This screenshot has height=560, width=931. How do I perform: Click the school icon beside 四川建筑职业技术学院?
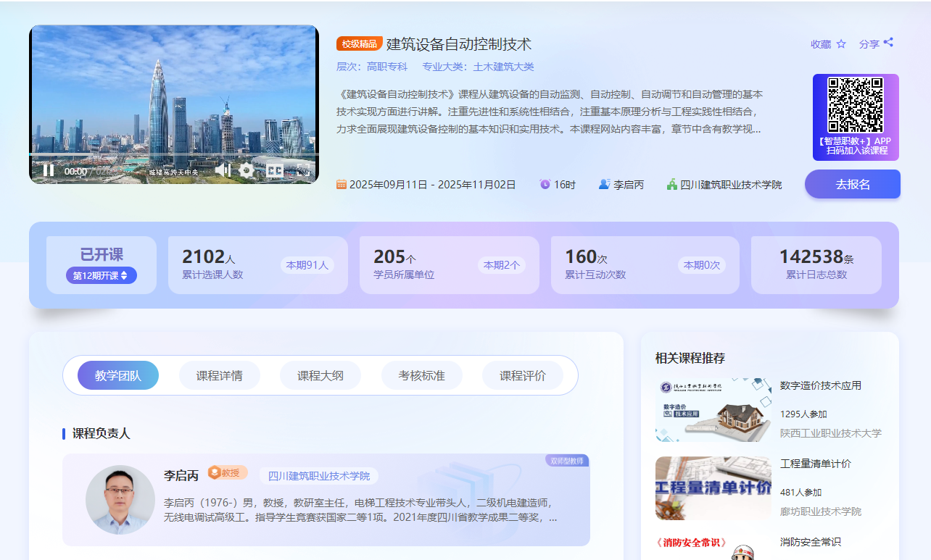pos(672,185)
